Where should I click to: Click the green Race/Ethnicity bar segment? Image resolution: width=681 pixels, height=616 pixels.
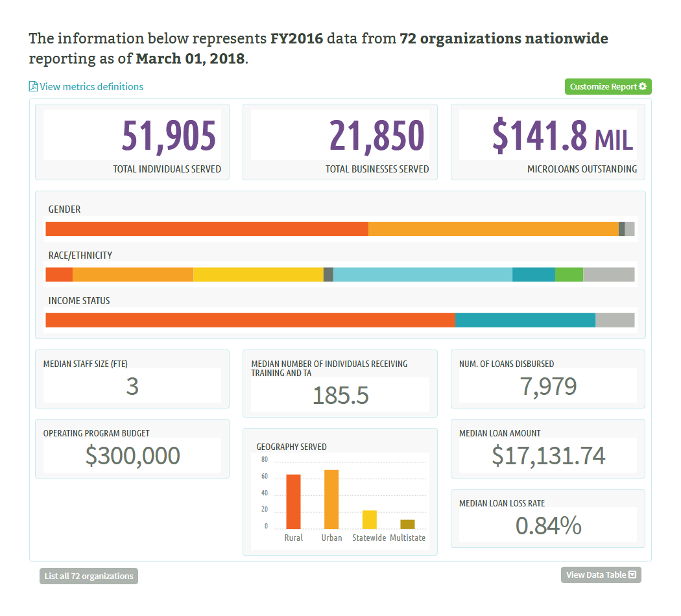(569, 274)
